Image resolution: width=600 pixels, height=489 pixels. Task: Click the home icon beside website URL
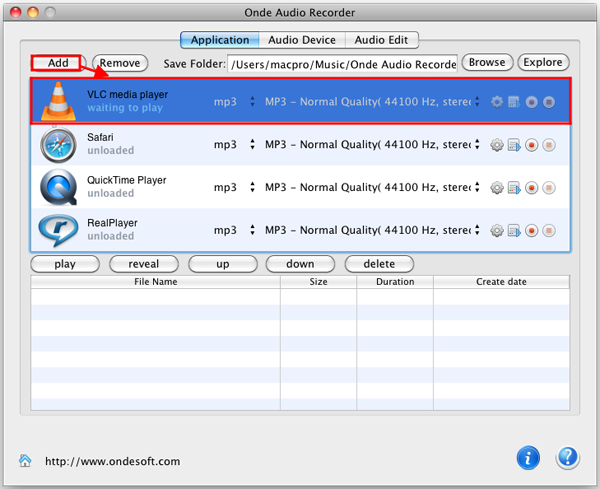(25, 461)
